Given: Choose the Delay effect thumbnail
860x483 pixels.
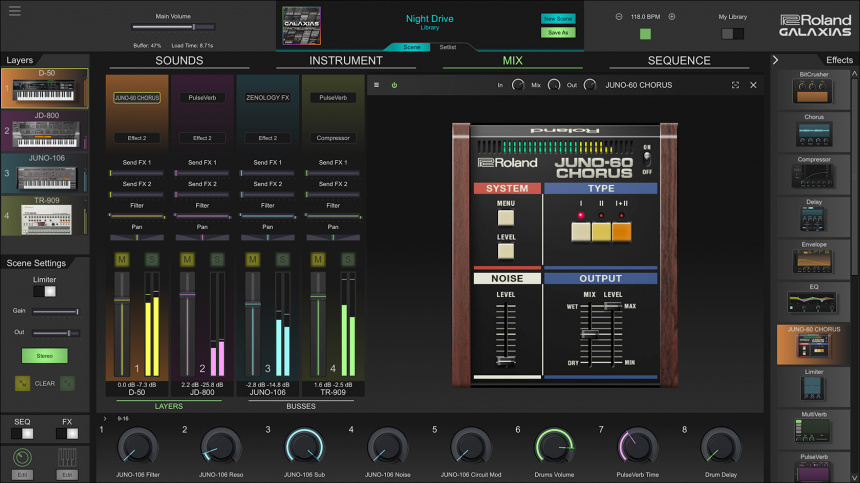Looking at the screenshot, I should [813, 217].
